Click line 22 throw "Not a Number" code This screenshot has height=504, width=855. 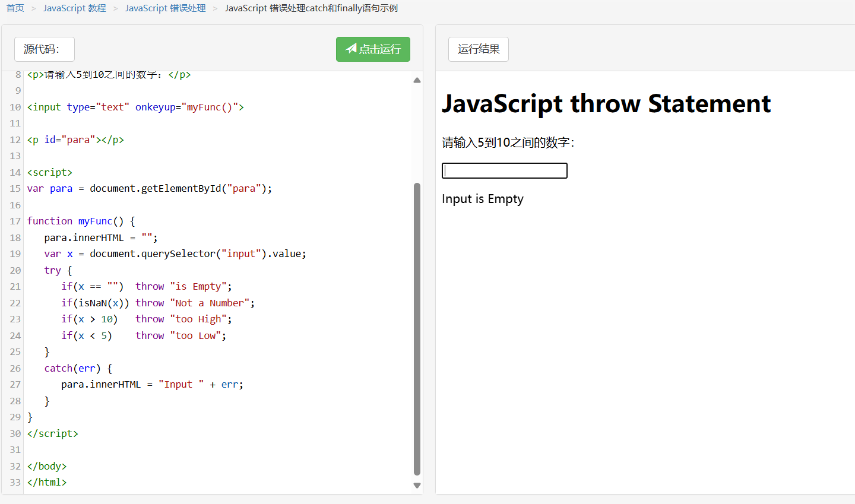158,303
